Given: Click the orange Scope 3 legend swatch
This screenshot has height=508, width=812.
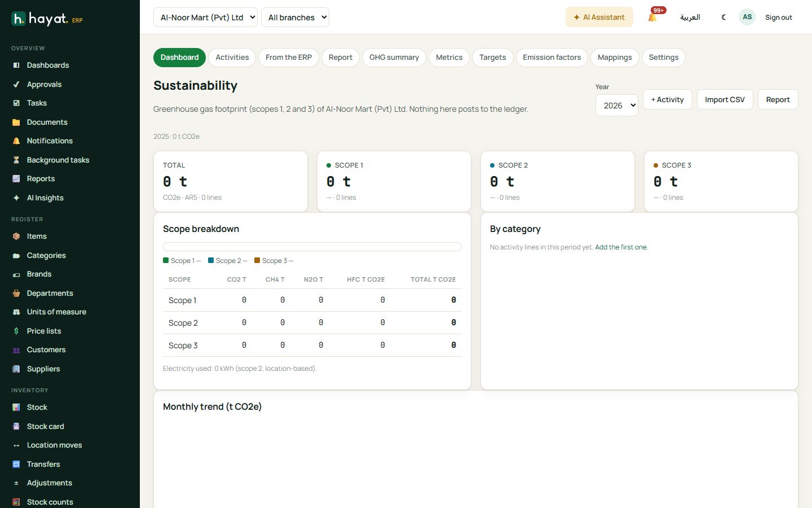Looking at the screenshot, I should 257,260.
